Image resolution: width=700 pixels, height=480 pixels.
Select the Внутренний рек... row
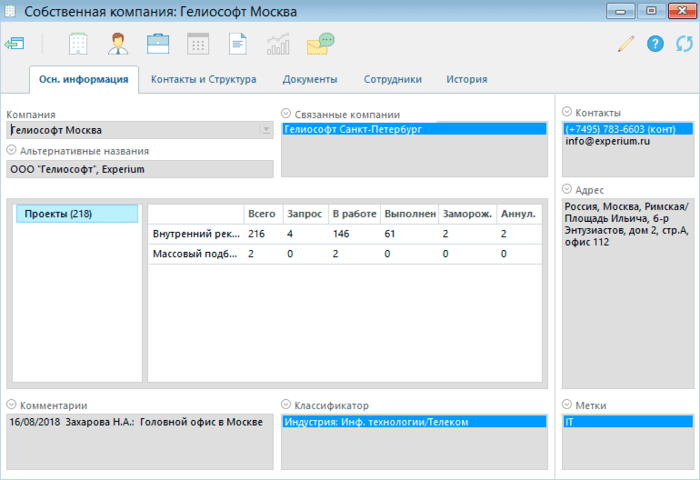(345, 234)
